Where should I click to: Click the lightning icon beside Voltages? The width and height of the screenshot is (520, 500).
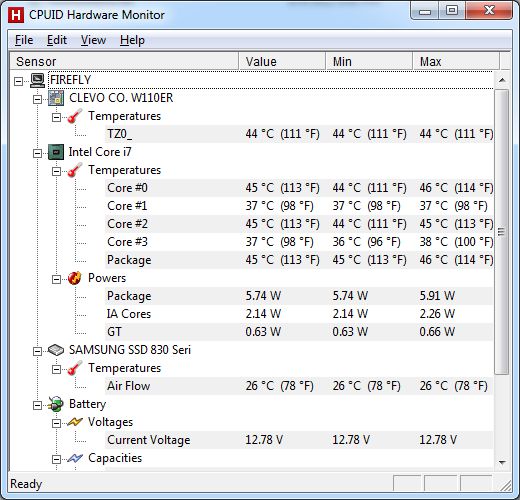tap(75, 422)
